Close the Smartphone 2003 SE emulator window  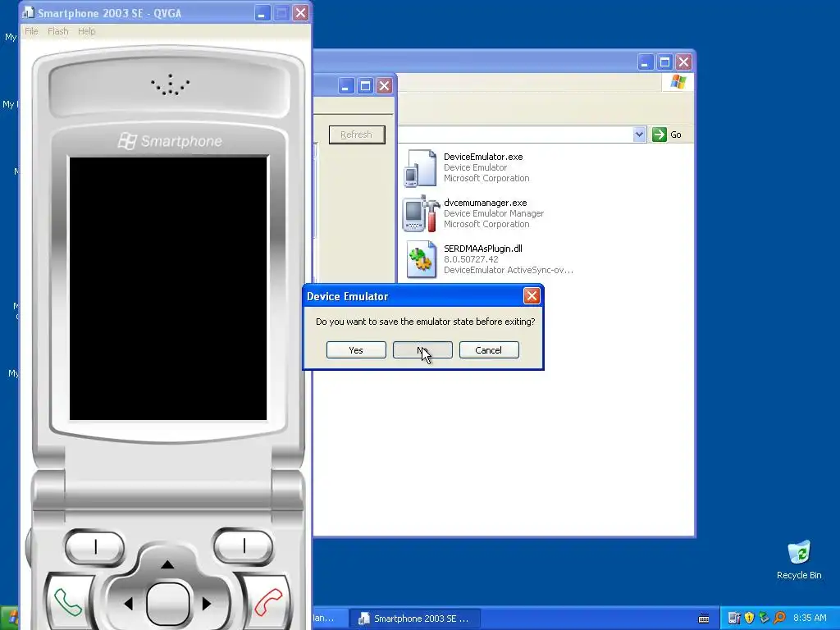pos(300,13)
